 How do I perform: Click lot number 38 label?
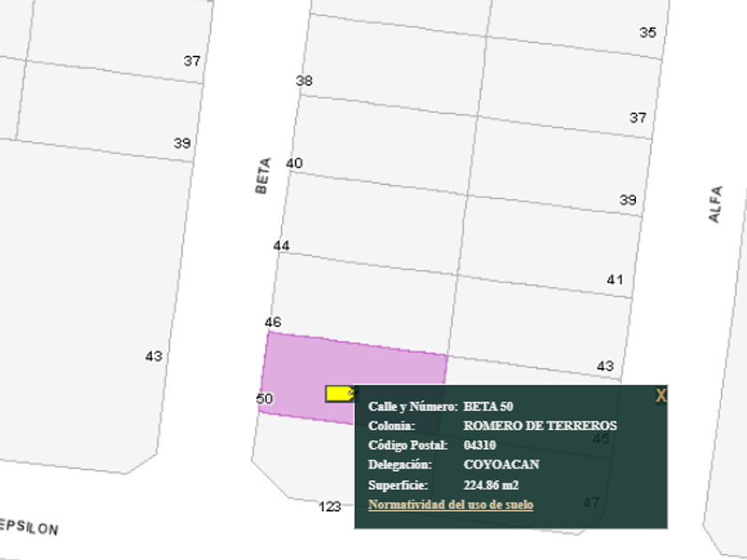tap(304, 81)
